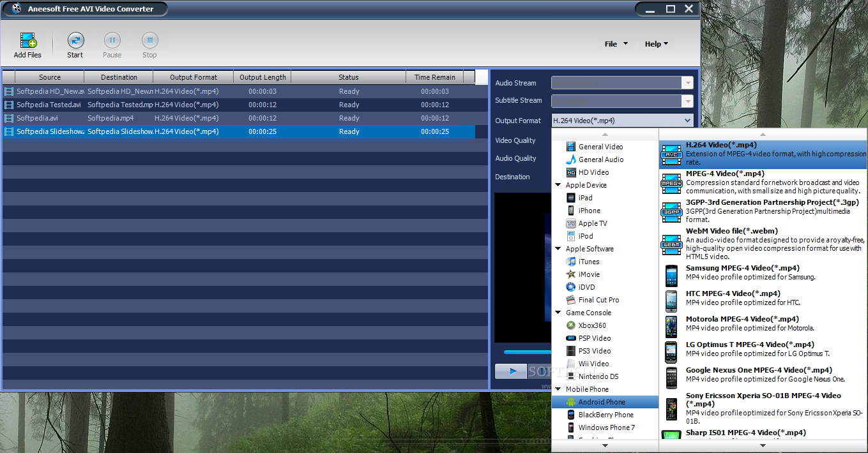Image resolution: width=868 pixels, height=453 pixels.
Task: Choose Sony Ericsson Xperia SO-01B MPEG-4 Video
Action: click(x=763, y=408)
